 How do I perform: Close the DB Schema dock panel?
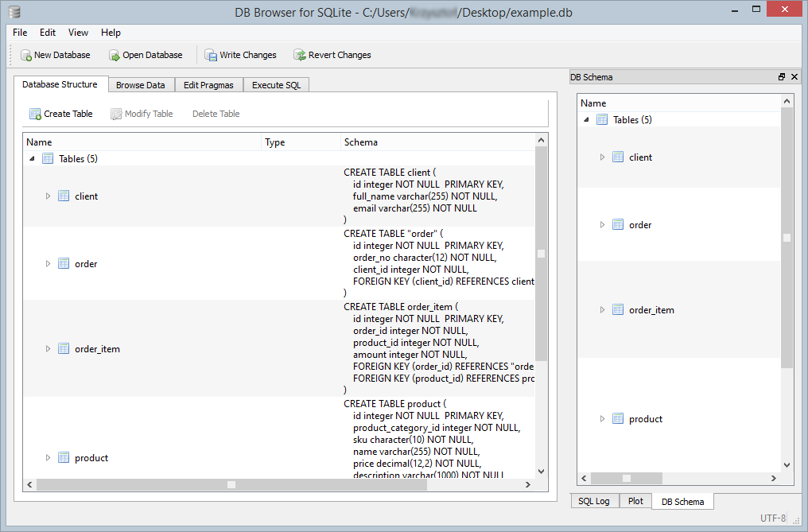click(794, 77)
